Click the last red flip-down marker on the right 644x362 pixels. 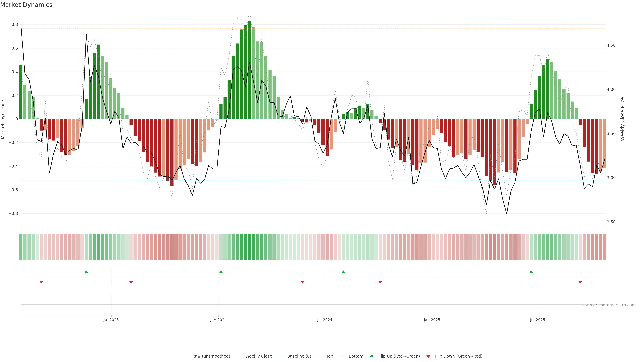(x=580, y=282)
